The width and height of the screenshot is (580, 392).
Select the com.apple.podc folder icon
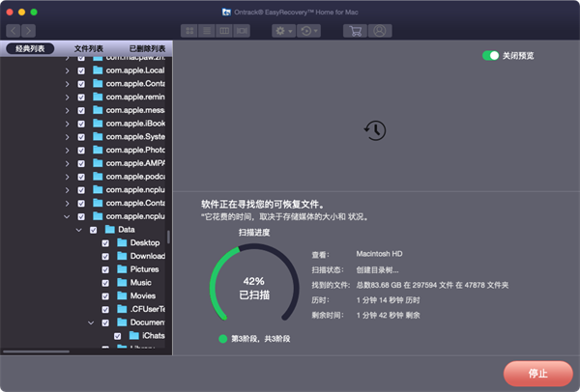[98, 177]
